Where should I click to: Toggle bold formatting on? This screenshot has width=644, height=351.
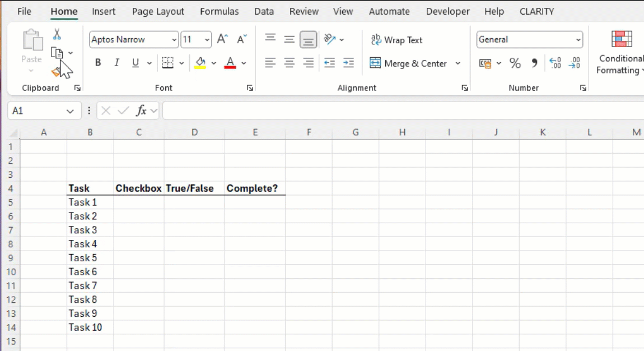pos(97,63)
